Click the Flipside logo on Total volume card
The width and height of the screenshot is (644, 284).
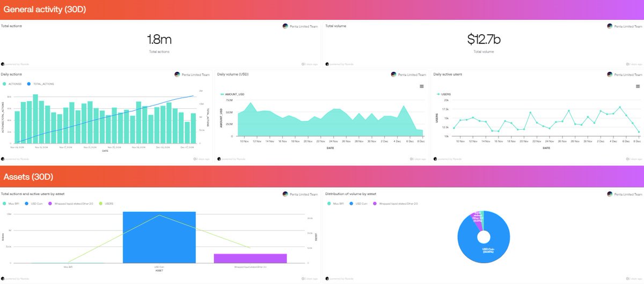pos(326,64)
